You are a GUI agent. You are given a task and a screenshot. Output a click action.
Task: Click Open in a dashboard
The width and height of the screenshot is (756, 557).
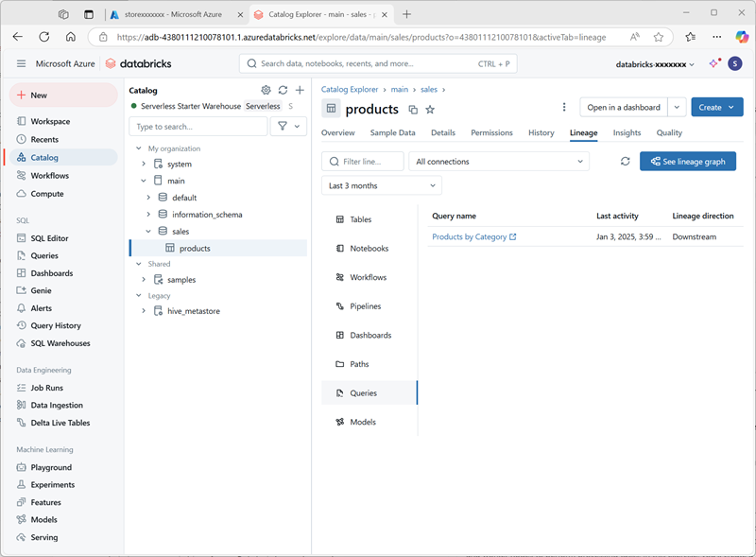624,107
